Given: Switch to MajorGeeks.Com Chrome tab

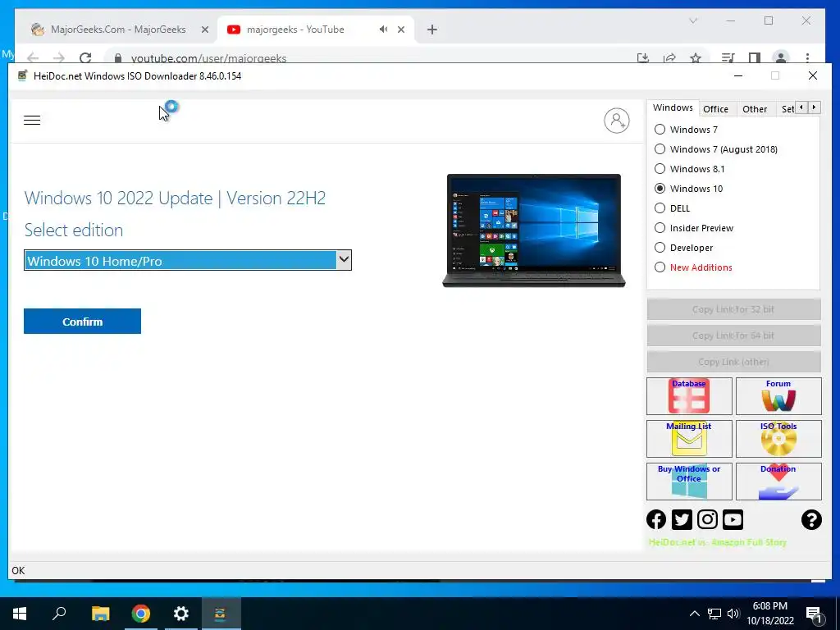Looking at the screenshot, I should point(118,30).
